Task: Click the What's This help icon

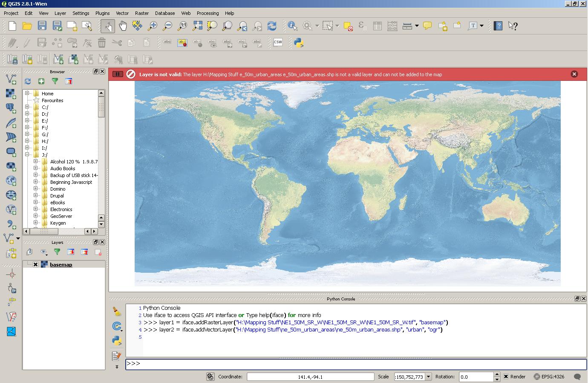Action: pos(513,26)
